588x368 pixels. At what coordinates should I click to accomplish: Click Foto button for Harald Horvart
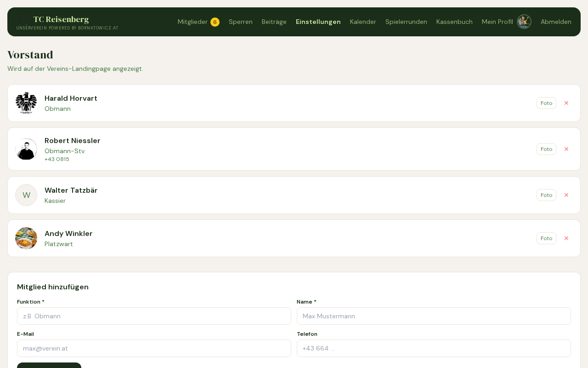tap(546, 103)
